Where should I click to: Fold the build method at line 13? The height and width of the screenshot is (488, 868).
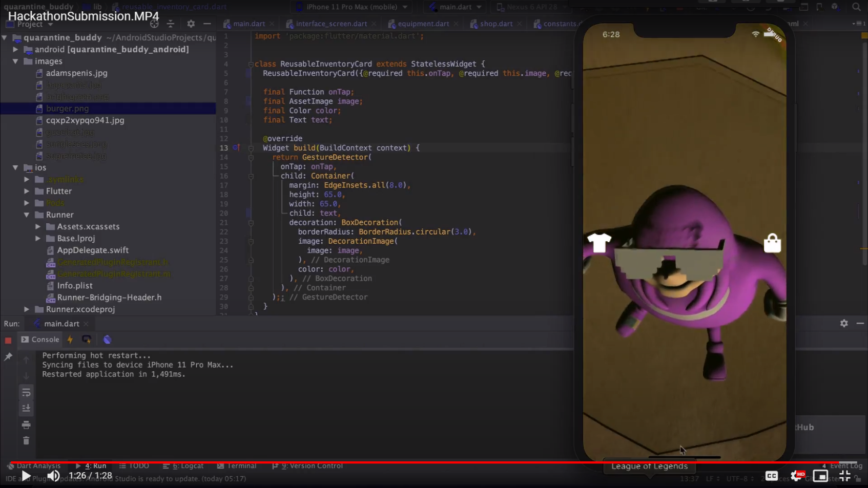coord(251,148)
